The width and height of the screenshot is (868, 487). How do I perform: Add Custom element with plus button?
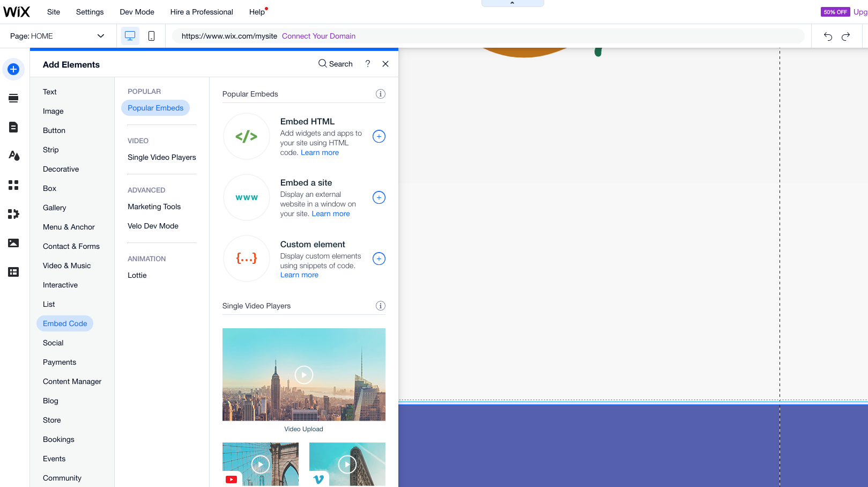click(379, 259)
